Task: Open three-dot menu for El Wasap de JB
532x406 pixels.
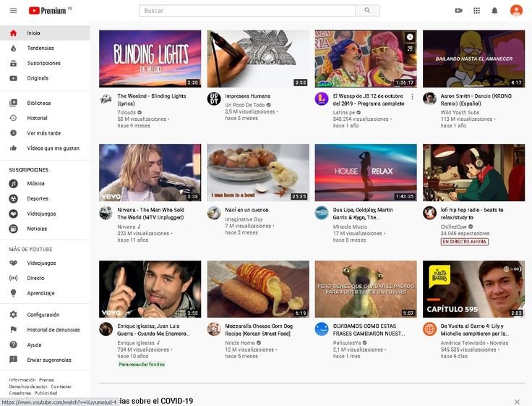Action: (x=412, y=97)
